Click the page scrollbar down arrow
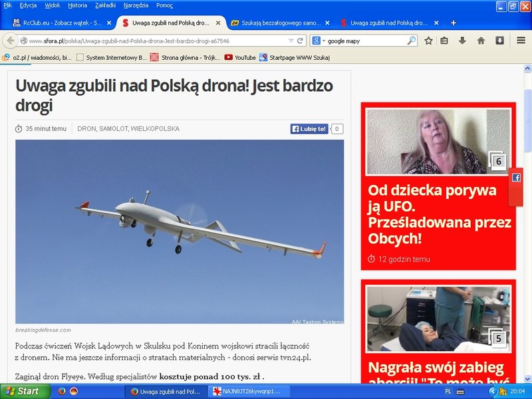 [x=527, y=378]
